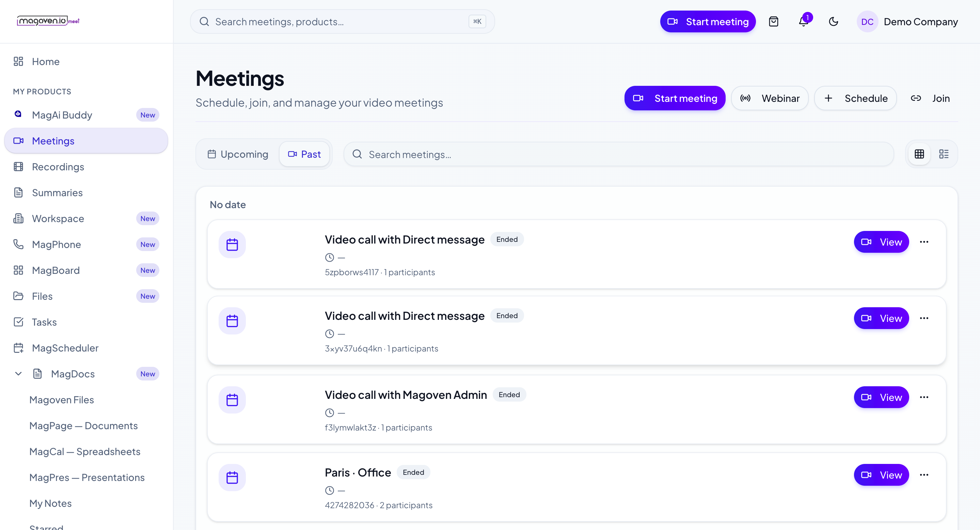Screen dimensions: 980x530
Task: Open MagBoard from sidebar
Action: click(x=86, y=270)
